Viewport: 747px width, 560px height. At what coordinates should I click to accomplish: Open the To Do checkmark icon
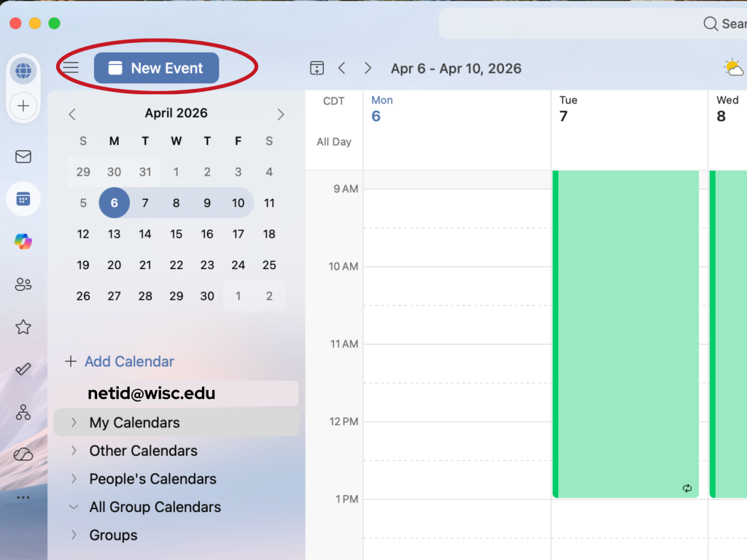point(23,369)
